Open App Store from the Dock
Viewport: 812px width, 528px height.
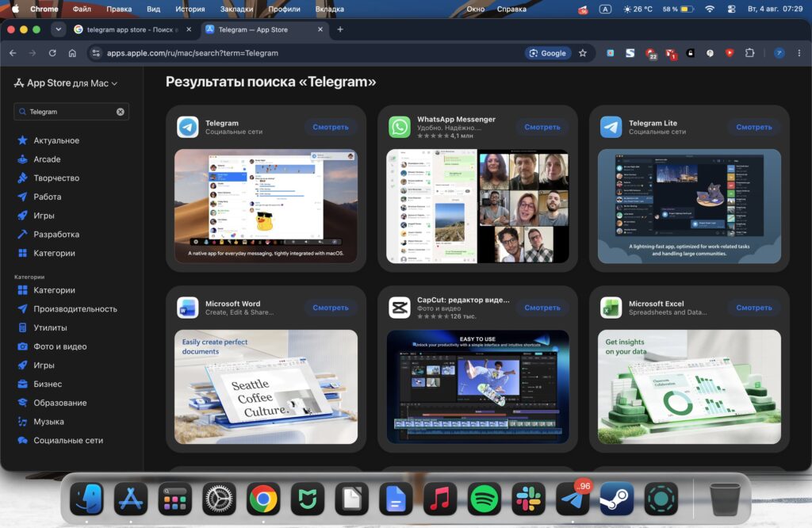(x=131, y=499)
